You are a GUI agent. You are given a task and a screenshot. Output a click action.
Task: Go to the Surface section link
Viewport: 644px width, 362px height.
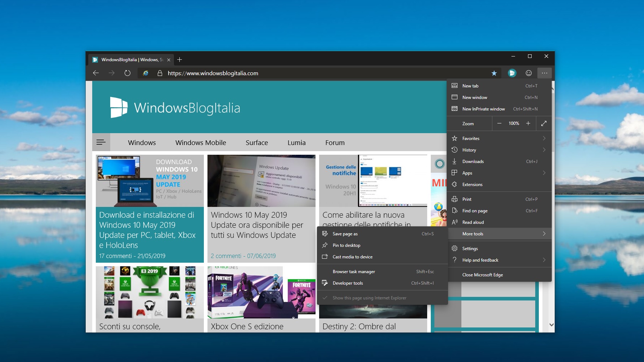257,142
